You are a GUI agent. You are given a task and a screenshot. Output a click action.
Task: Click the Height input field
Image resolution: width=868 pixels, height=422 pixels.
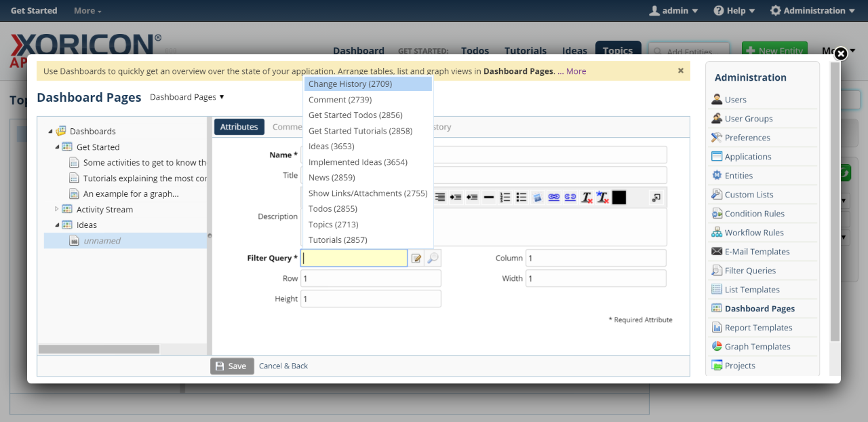371,299
